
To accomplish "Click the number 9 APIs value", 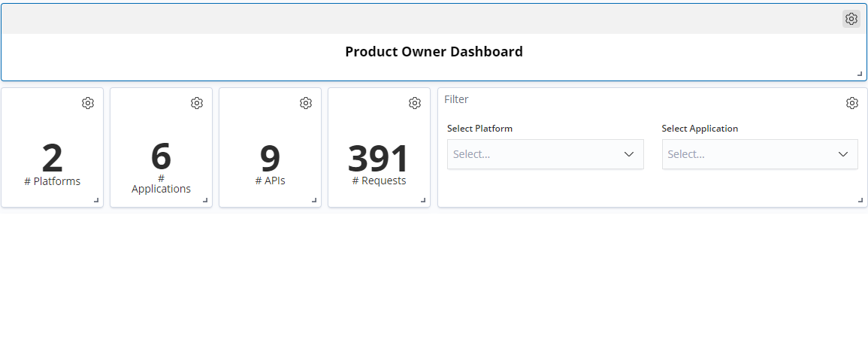I will [x=270, y=158].
